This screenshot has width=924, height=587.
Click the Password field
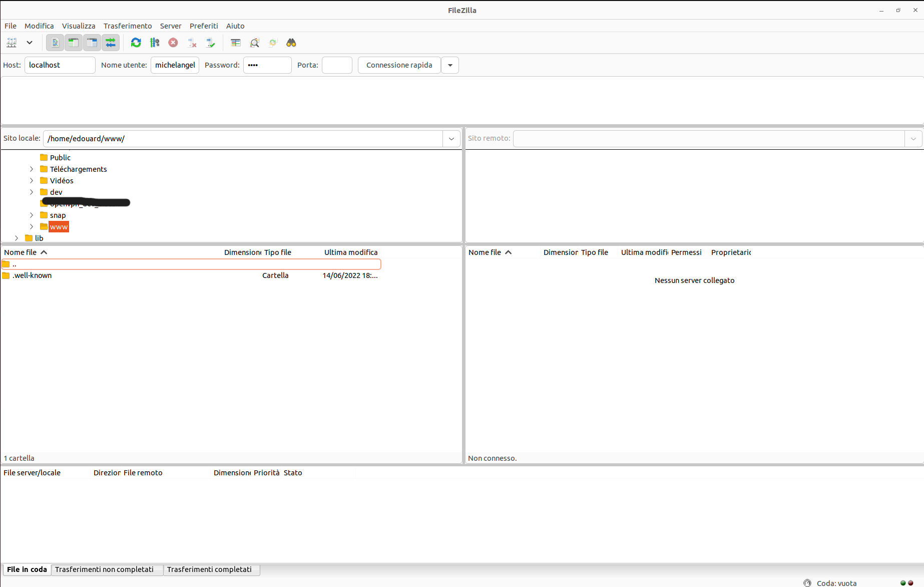267,65
